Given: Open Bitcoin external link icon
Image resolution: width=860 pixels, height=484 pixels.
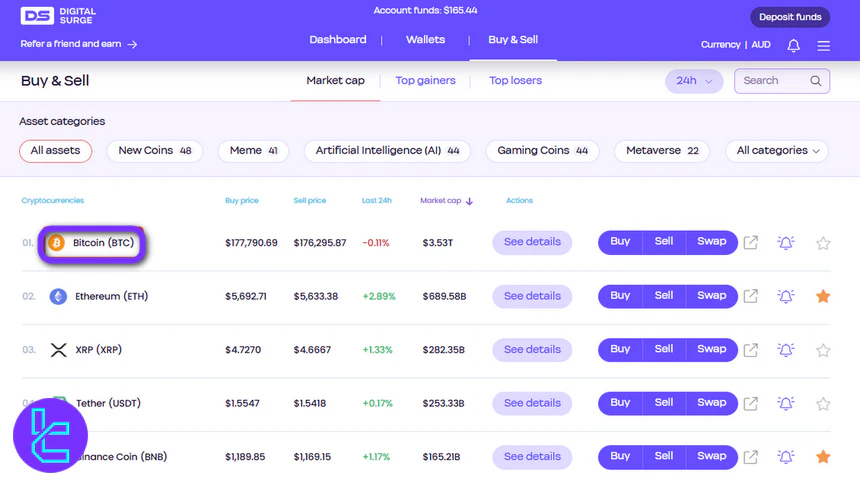Looking at the screenshot, I should [x=750, y=243].
